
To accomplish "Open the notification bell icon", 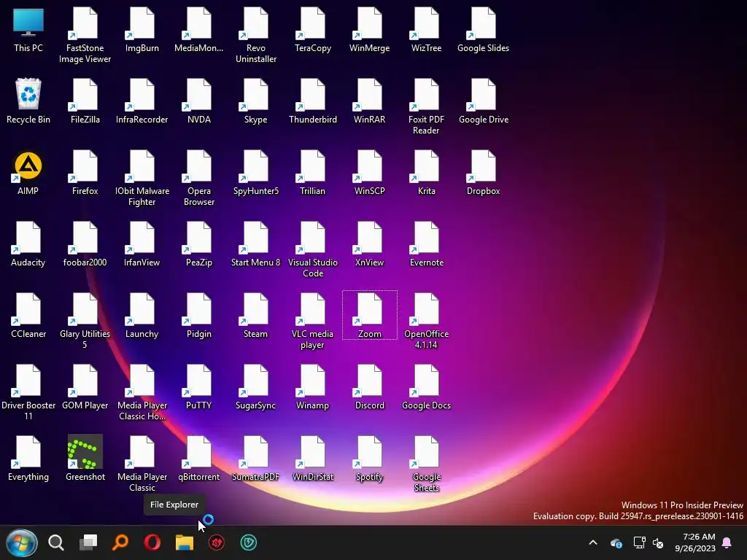I will 727,542.
